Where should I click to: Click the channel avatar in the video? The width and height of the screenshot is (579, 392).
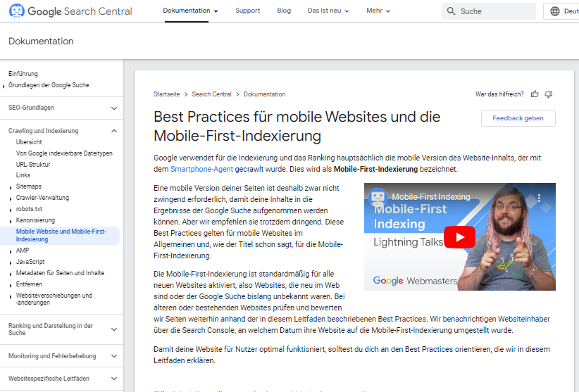378,196
